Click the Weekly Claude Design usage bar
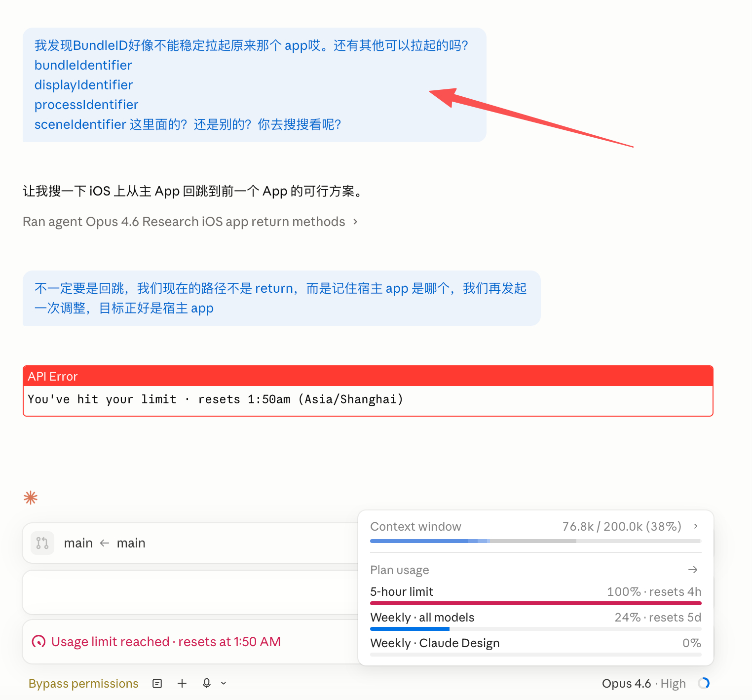 (536, 655)
